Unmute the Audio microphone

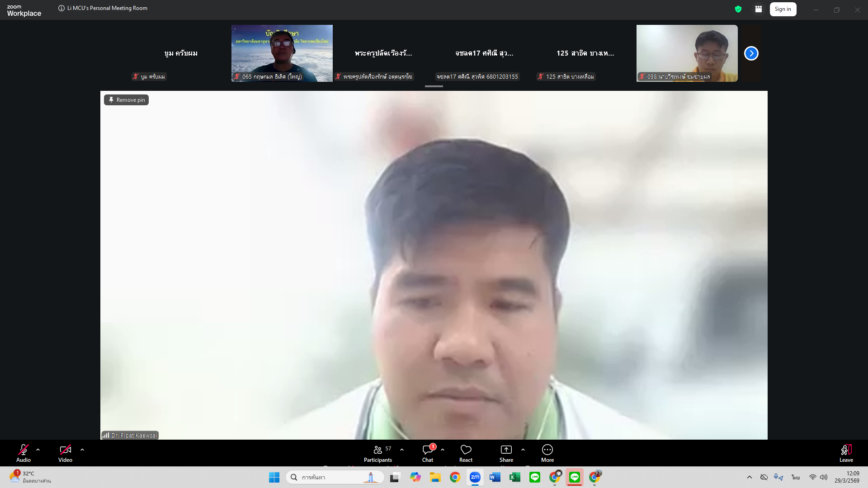pos(24,450)
